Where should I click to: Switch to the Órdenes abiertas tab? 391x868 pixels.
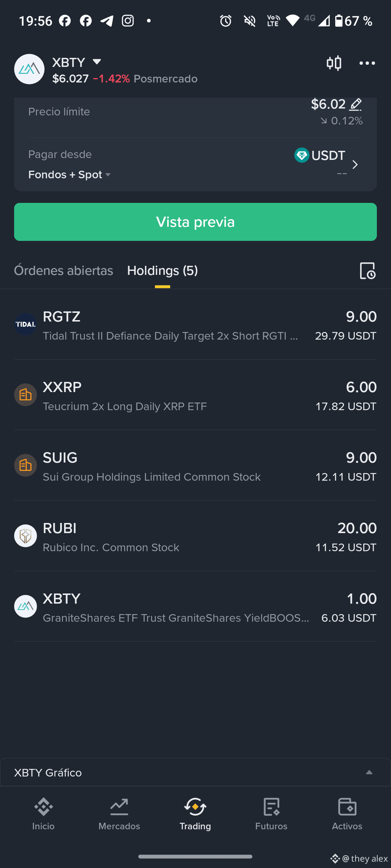(63, 271)
